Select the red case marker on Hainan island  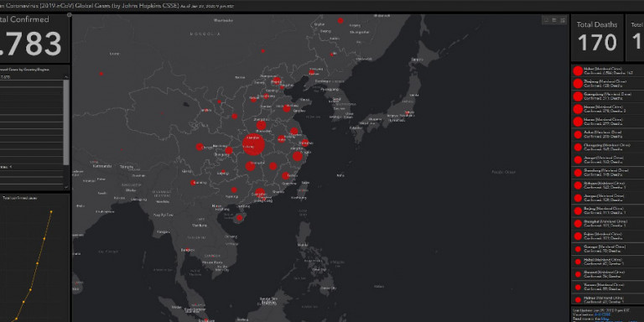click(240, 218)
